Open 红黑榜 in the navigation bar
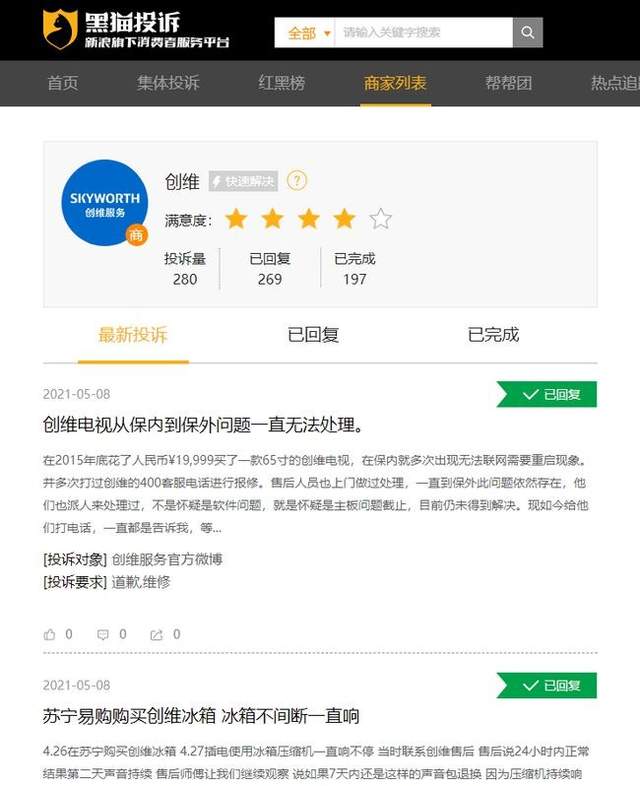Screen dimensions: 640x786 click(x=282, y=83)
